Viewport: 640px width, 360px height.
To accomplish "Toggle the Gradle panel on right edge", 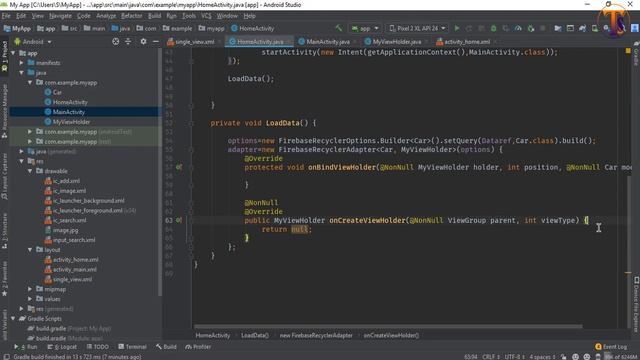I will [636, 54].
